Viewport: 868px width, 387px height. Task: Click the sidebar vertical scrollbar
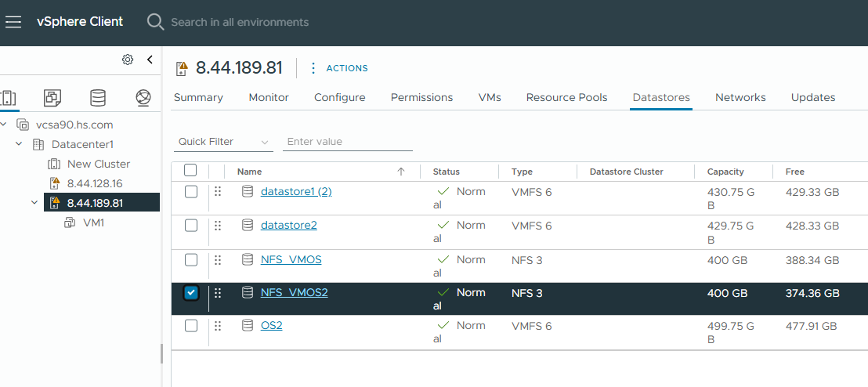161,354
